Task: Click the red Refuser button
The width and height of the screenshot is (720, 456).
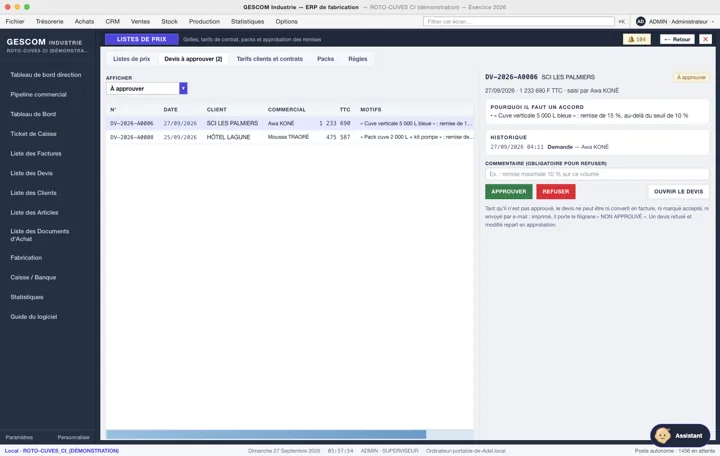Action: (x=556, y=191)
